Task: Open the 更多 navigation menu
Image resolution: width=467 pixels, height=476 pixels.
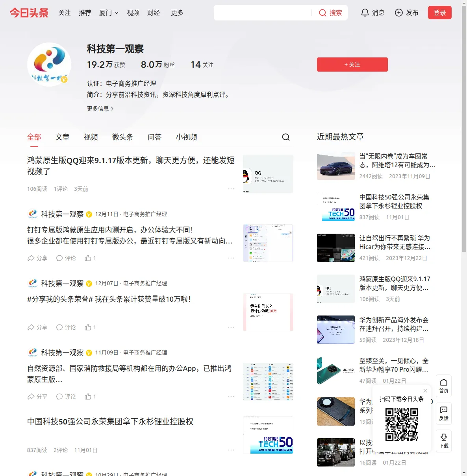Action: 177,13
